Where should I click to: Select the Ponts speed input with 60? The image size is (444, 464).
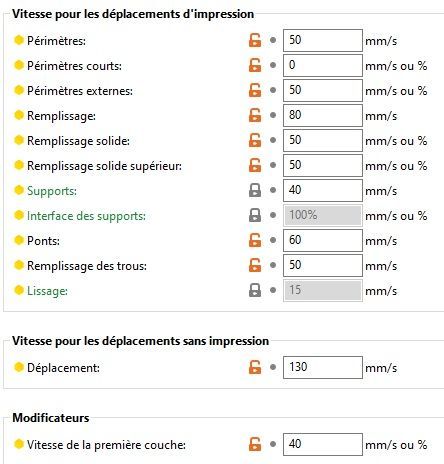(x=323, y=240)
